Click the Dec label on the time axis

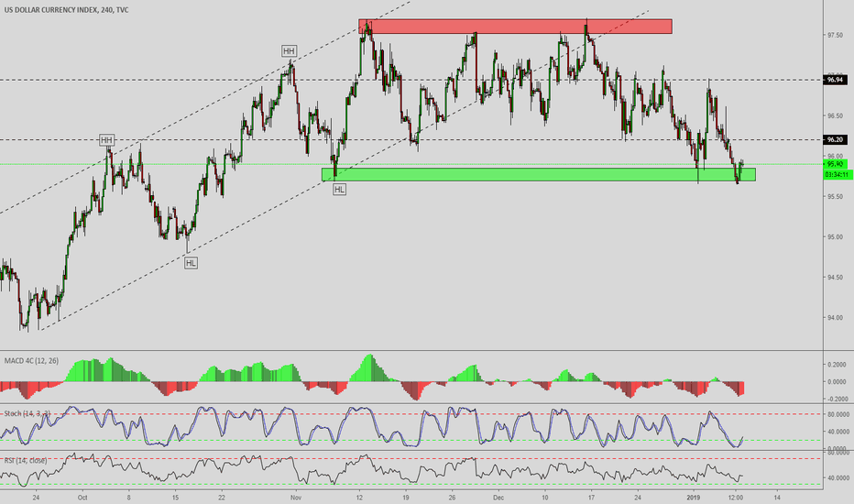coord(498,497)
